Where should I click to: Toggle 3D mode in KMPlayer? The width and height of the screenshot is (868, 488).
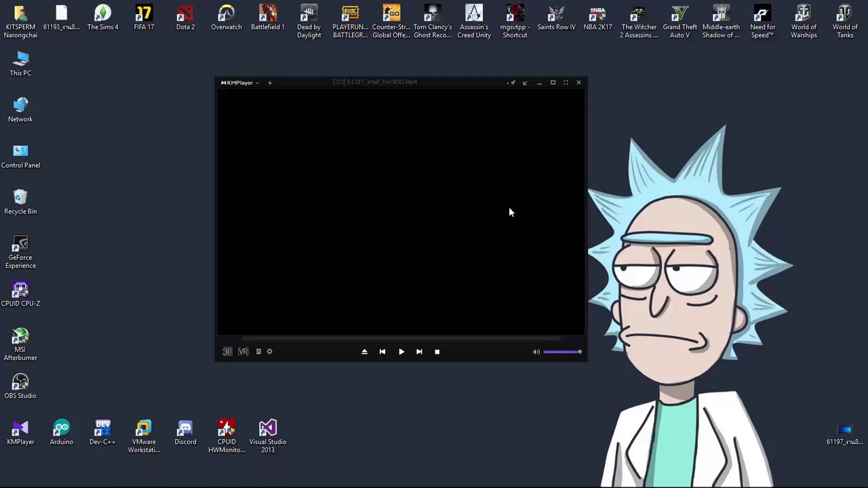(227, 352)
